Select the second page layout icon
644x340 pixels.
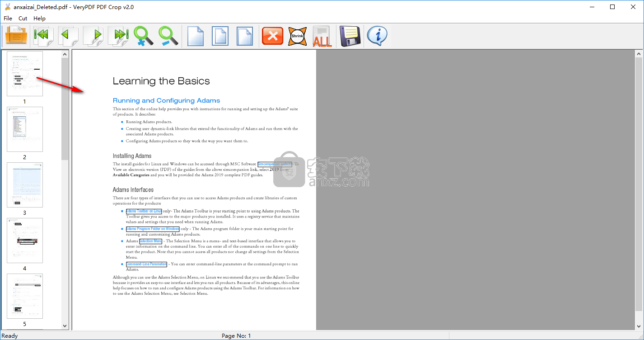[220, 36]
